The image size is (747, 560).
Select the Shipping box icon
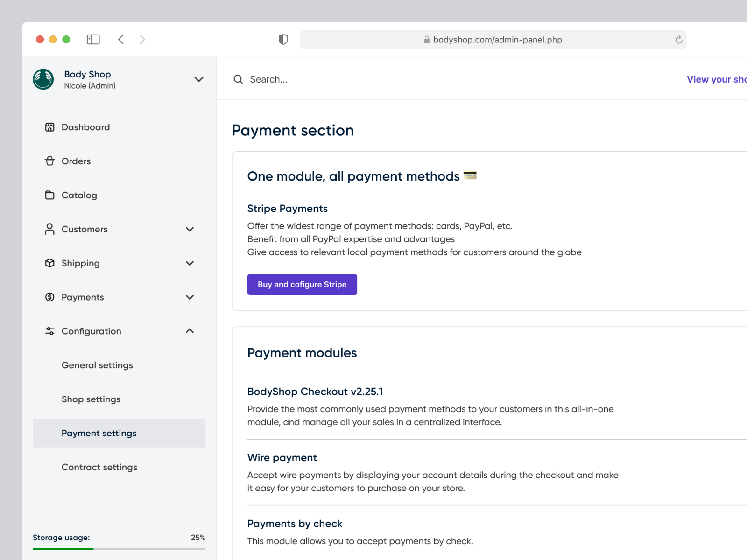49,263
